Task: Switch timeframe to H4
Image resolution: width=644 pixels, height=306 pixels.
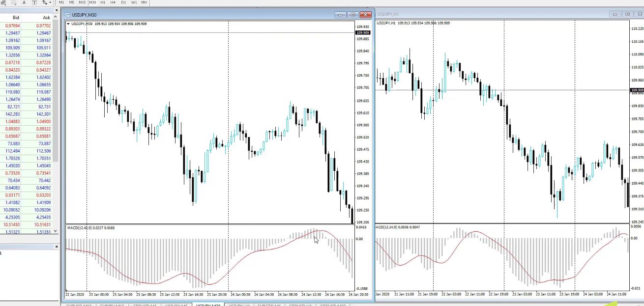Action: (x=113, y=2)
